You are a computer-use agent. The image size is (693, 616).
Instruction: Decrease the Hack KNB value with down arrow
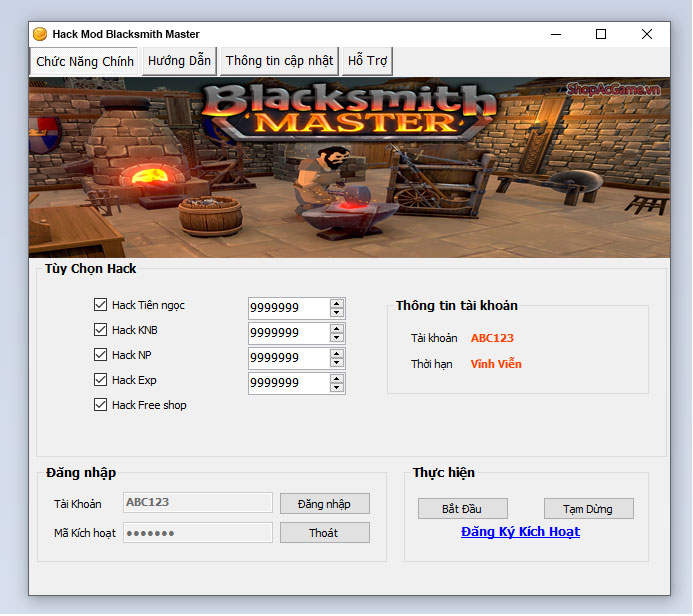(337, 338)
